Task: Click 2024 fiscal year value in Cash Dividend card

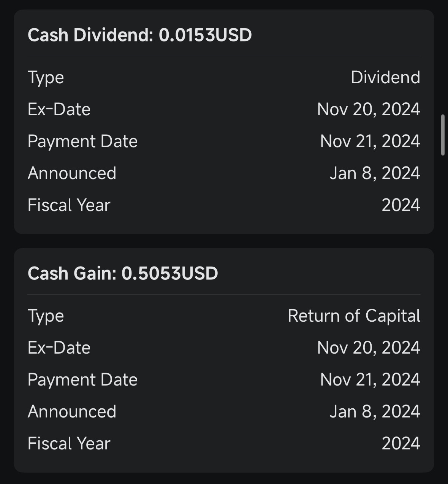Action: point(401,205)
